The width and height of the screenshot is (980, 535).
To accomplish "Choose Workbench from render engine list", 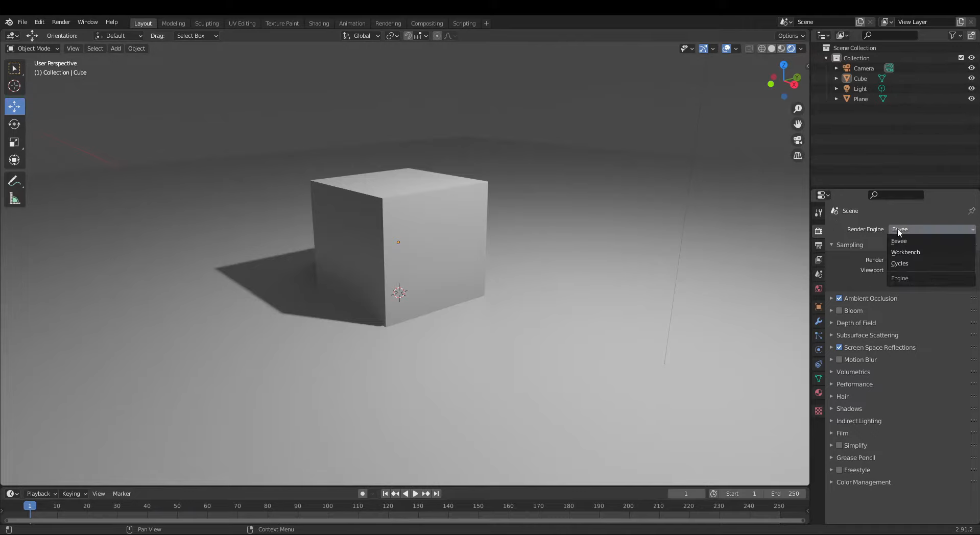I will 931,252.
